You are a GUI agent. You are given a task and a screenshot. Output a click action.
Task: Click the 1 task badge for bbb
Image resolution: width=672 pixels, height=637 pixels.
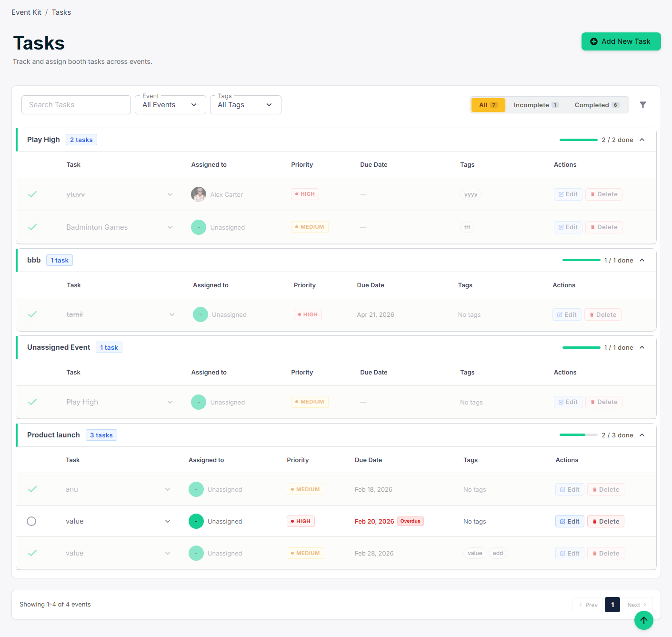[60, 260]
